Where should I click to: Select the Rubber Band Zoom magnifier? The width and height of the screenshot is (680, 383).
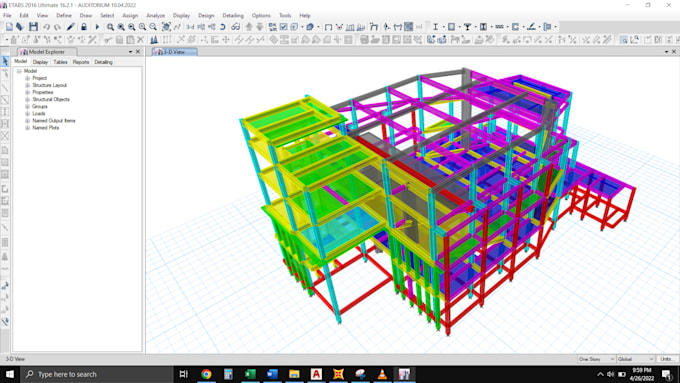coord(111,27)
